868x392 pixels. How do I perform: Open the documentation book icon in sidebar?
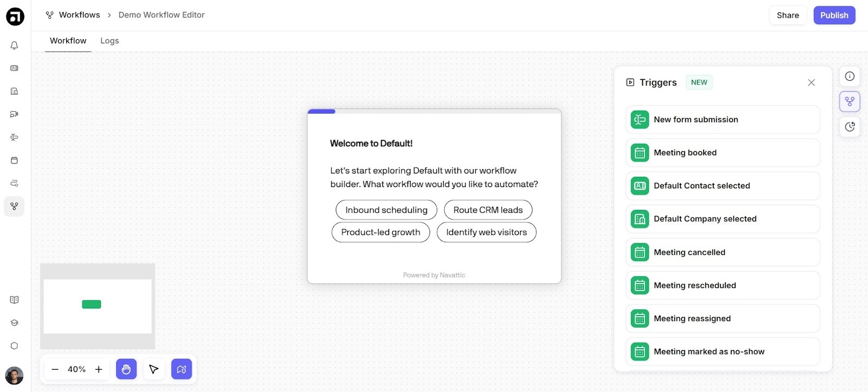[14, 300]
